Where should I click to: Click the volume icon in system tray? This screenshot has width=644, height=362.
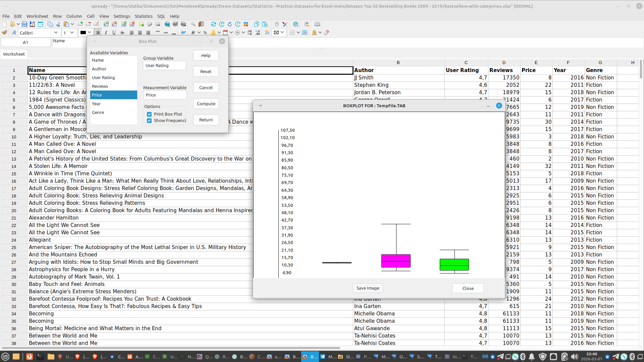pyautogui.click(x=574, y=357)
